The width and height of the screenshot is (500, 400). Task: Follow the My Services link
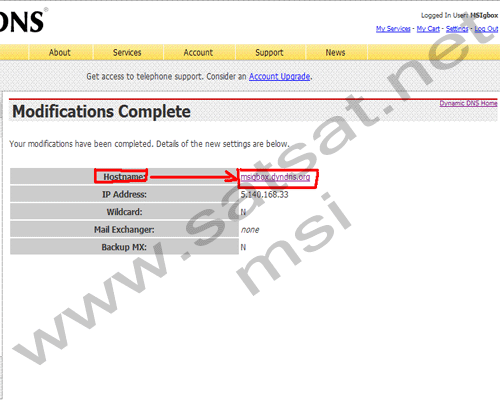pyautogui.click(x=393, y=29)
